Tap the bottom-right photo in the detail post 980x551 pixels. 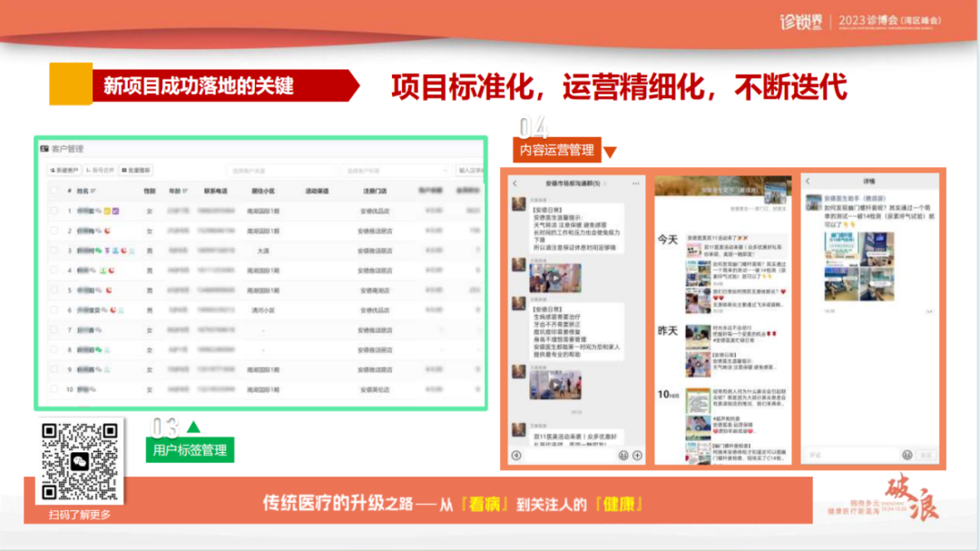point(877,283)
